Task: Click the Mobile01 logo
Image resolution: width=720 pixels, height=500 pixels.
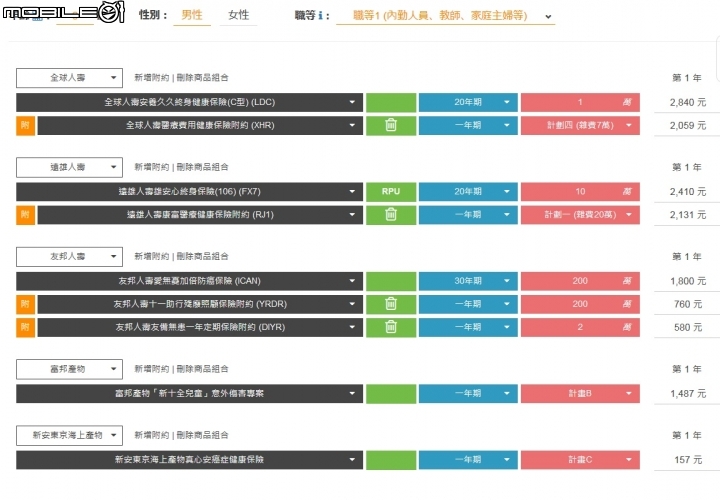Action: (63, 12)
